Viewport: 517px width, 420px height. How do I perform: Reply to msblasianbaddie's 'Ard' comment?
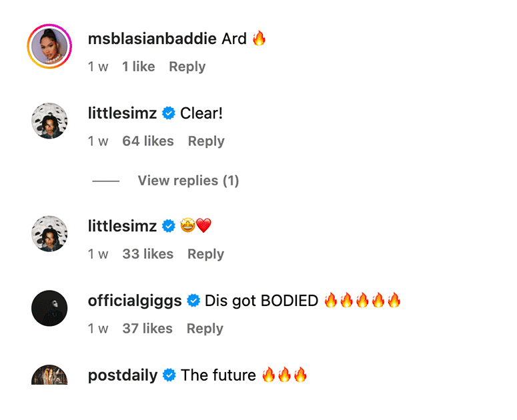coord(187,67)
